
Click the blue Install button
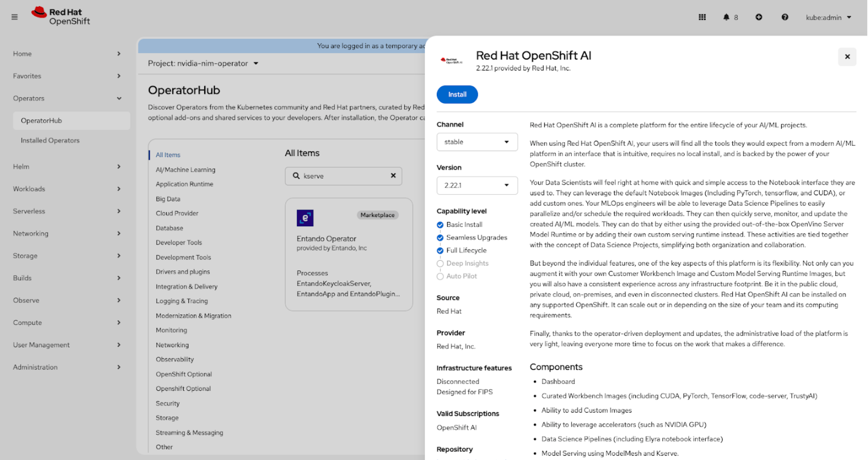[457, 94]
